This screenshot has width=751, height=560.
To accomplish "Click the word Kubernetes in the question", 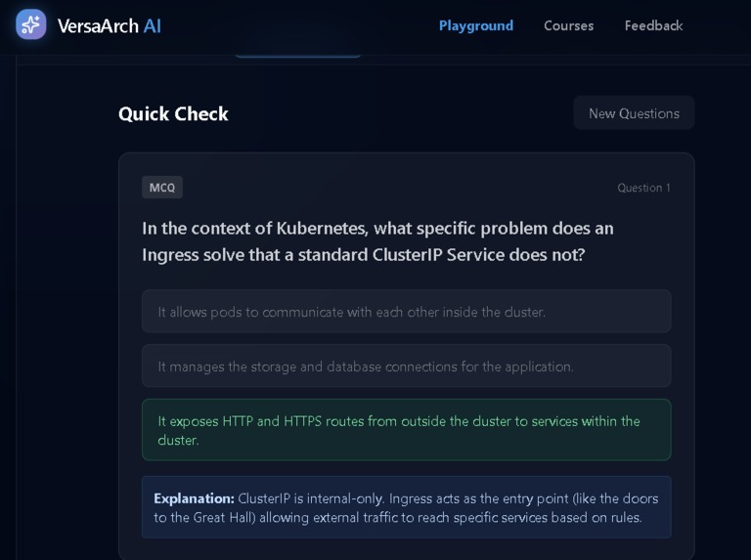I will point(322,229).
